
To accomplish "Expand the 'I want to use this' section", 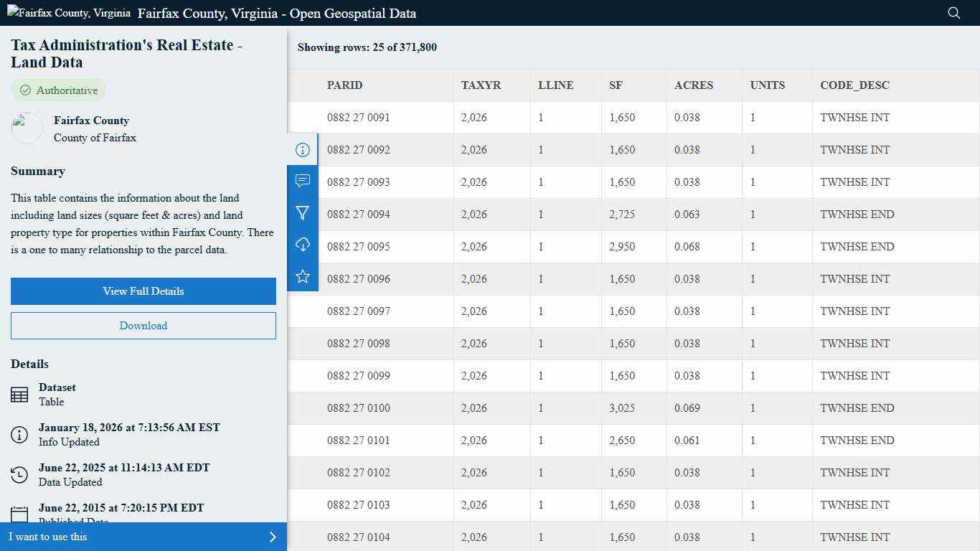I will 143,537.
